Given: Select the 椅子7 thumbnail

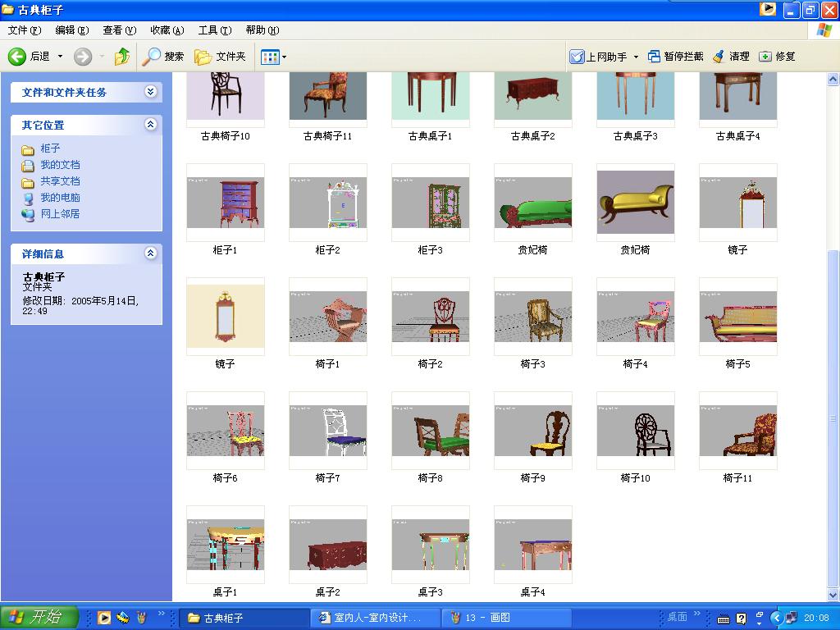Looking at the screenshot, I should click(328, 431).
